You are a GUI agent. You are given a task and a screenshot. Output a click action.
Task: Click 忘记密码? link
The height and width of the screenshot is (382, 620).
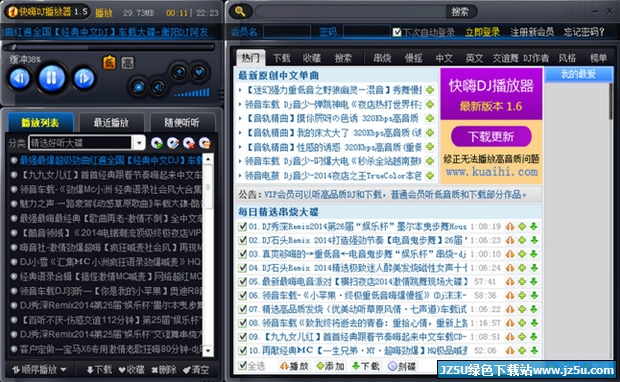coord(584,32)
